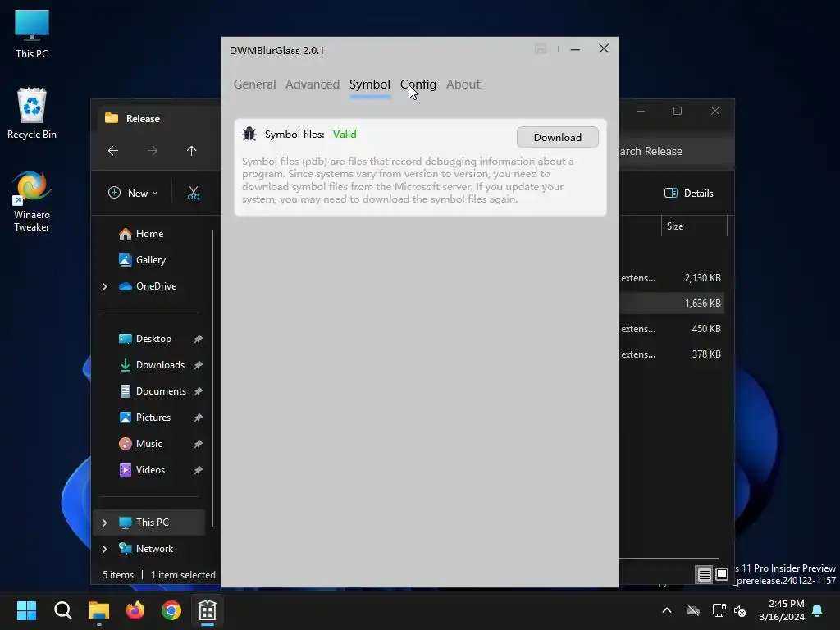Screen dimensions: 840x630
Task: Open the OneDrive tray icon
Action: point(693,610)
